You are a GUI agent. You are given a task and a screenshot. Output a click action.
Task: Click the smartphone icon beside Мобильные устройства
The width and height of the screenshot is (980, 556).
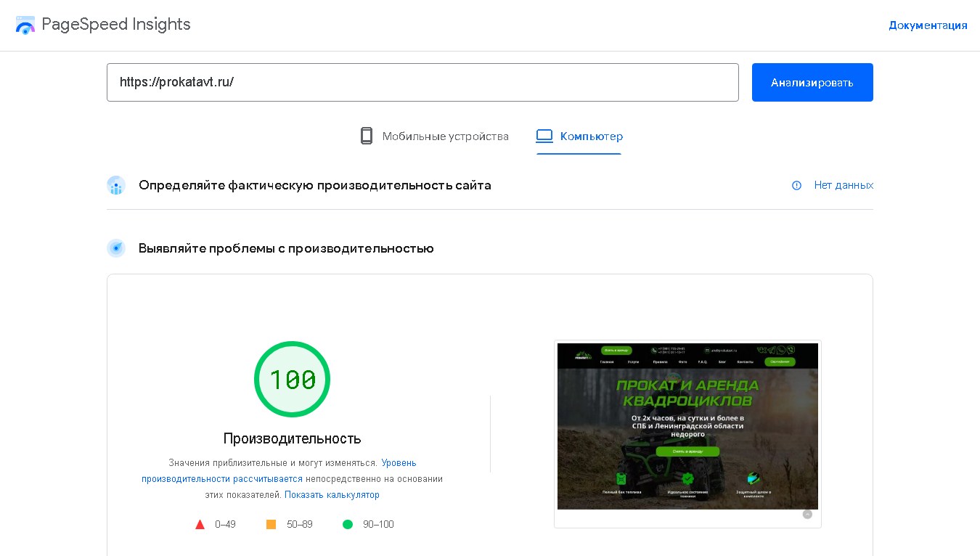366,136
